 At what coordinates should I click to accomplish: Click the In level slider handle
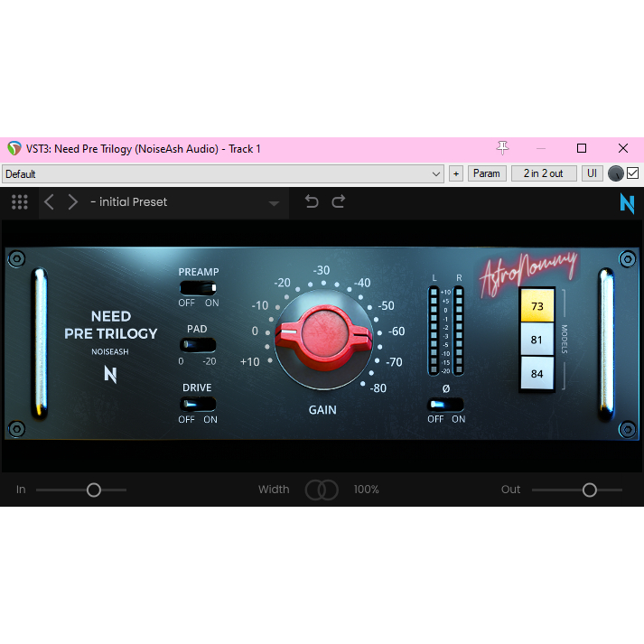(x=94, y=490)
